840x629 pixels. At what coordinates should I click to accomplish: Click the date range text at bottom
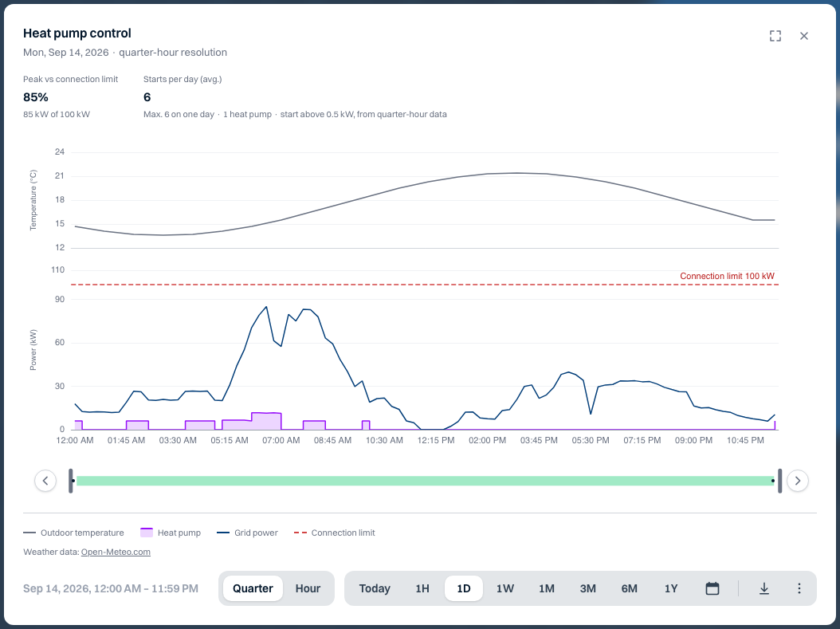(110, 588)
